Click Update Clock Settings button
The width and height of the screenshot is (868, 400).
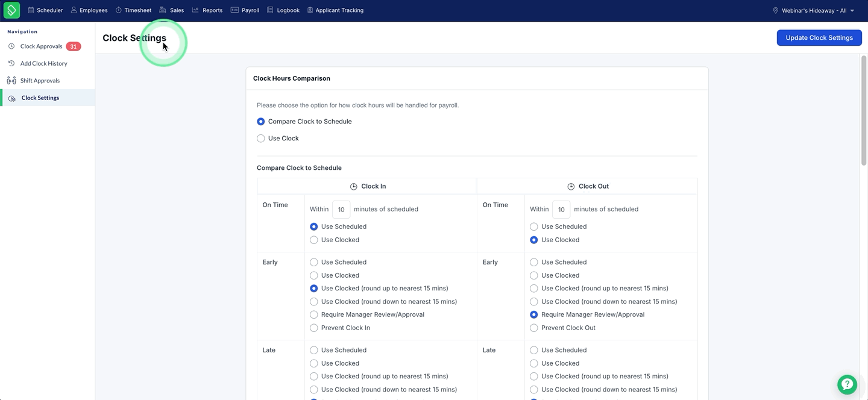[x=819, y=37]
